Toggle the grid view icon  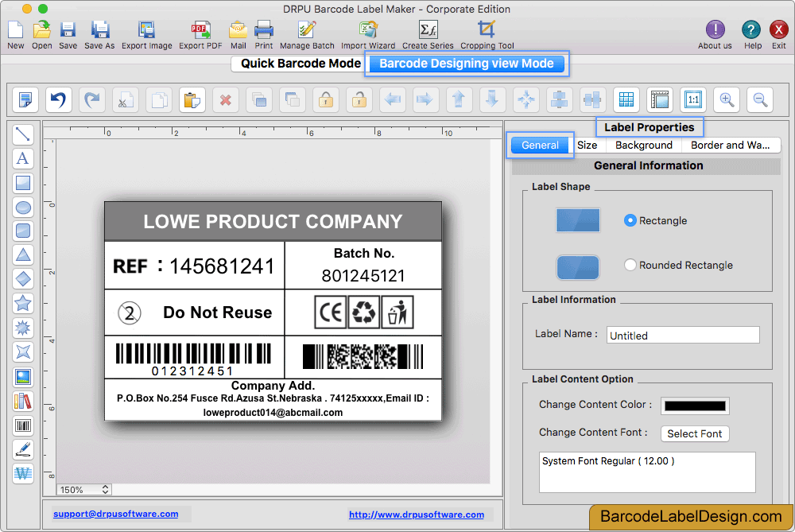(626, 99)
